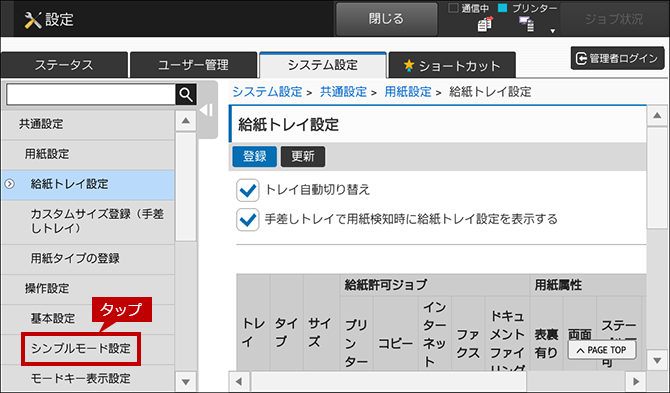Image resolution: width=670 pixels, height=393 pixels.
Task: Click the PAGE TOP button
Action: pyautogui.click(x=602, y=350)
